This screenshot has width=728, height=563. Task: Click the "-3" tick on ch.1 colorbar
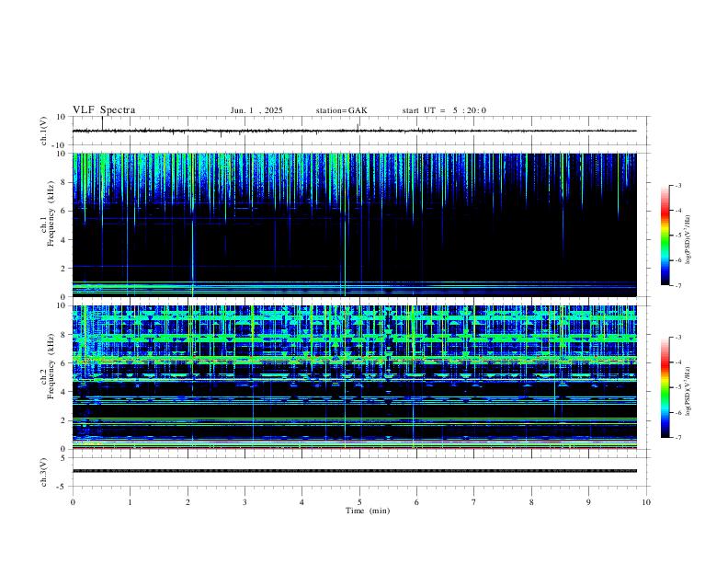pyautogui.click(x=677, y=186)
